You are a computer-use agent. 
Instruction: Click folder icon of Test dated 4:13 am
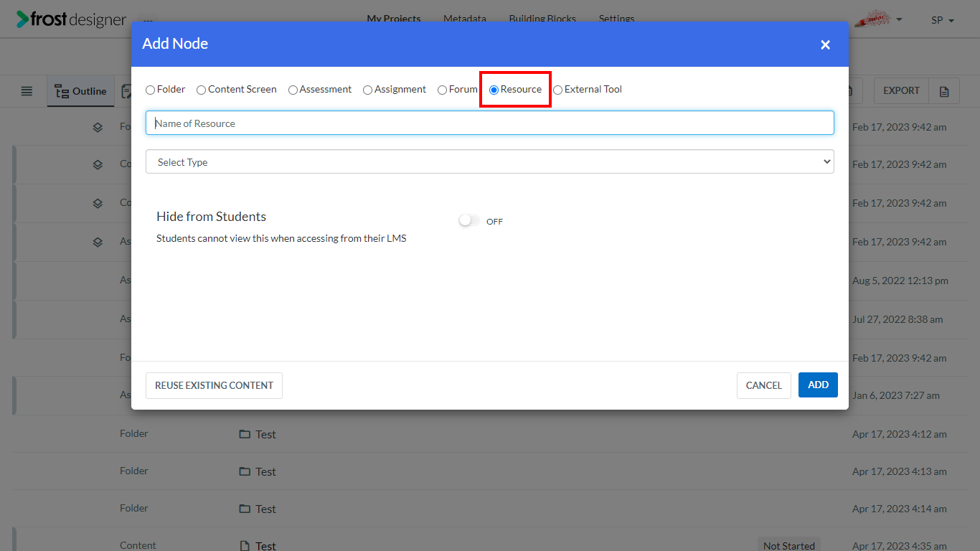pos(245,471)
